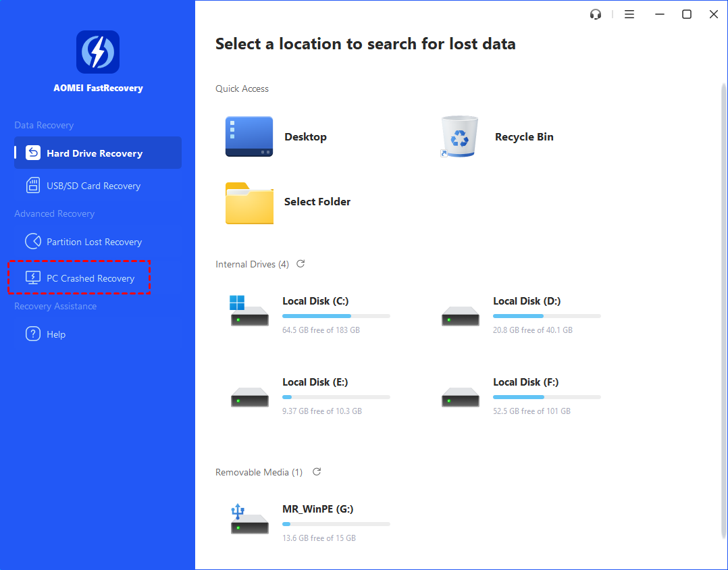
Task: Click the MR_WinPE (G:) name
Action: (x=317, y=509)
